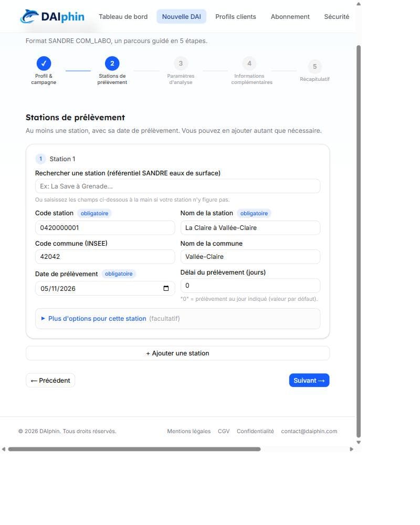This screenshot has width=420, height=525.
Task: Click the horizontal scrollbar thumb
Action: pos(134,449)
